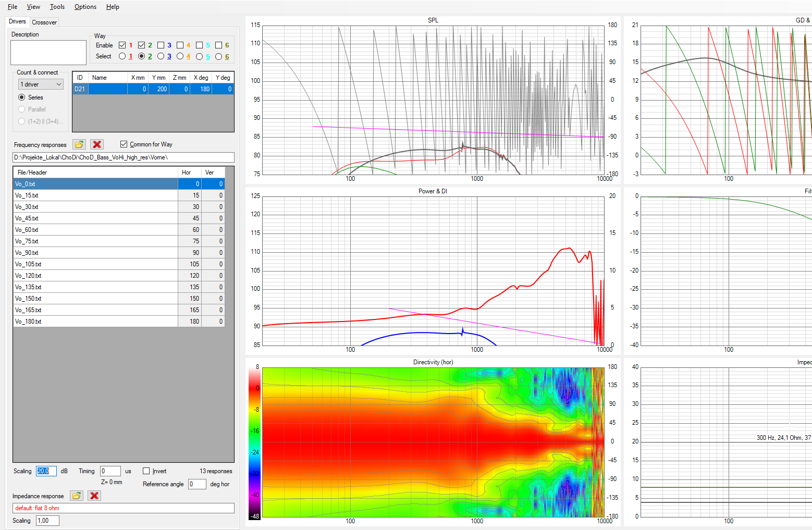The width and height of the screenshot is (812, 530).
Task: Clear impedance response with red X
Action: tap(94, 496)
